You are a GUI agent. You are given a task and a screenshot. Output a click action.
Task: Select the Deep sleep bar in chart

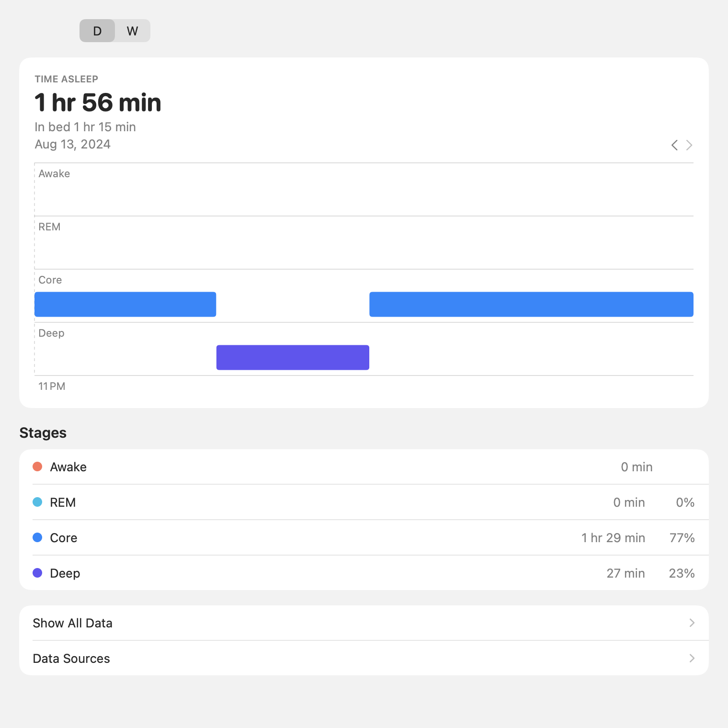point(293,357)
